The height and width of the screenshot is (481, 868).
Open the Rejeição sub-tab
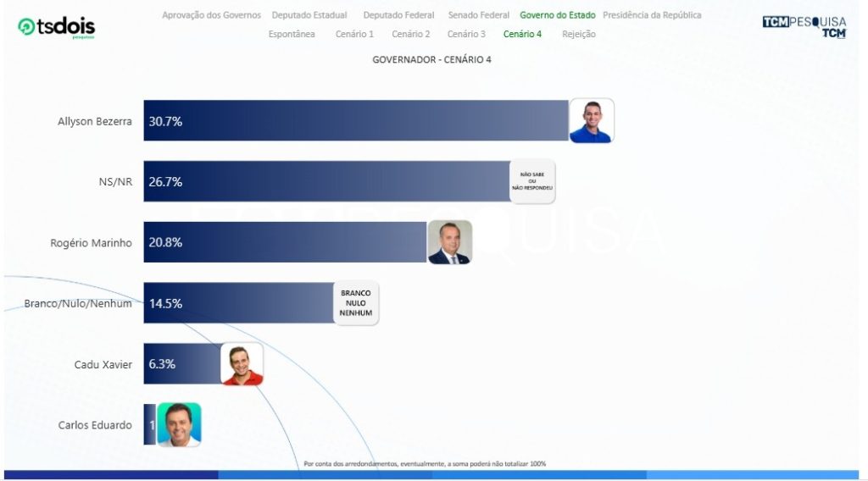(578, 34)
